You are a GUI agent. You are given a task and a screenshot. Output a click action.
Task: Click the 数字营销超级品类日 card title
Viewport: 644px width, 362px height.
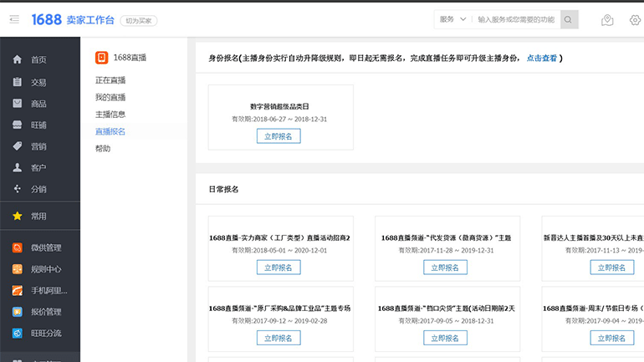[279, 106]
